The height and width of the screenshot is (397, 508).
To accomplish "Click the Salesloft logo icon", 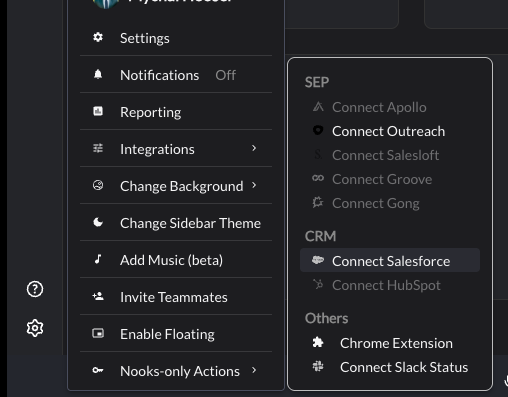I will (x=318, y=154).
